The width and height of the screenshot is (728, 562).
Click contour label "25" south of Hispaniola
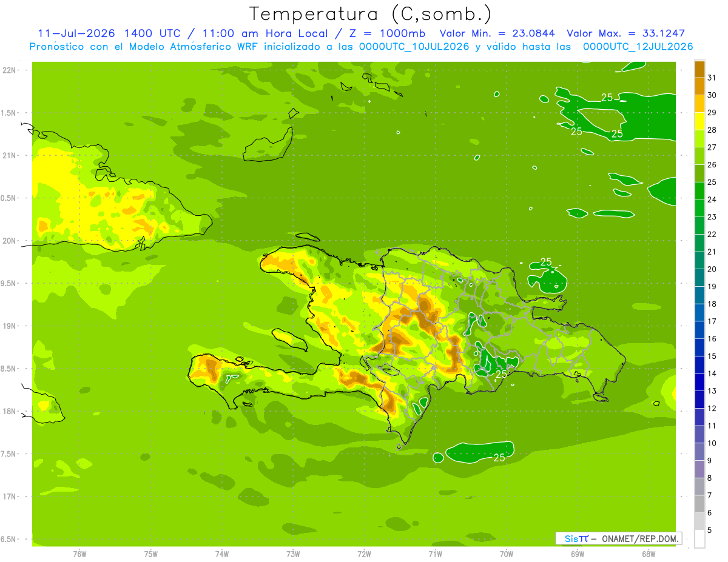tap(499, 458)
